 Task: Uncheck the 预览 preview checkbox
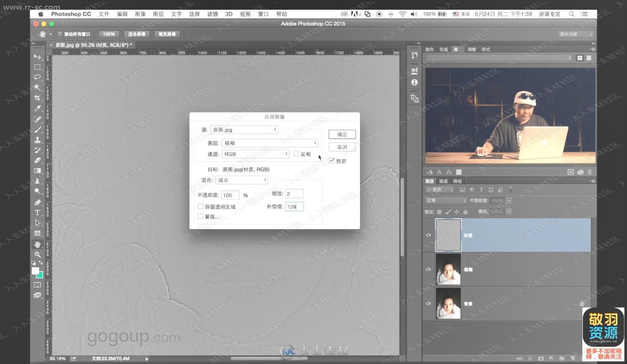coord(332,161)
